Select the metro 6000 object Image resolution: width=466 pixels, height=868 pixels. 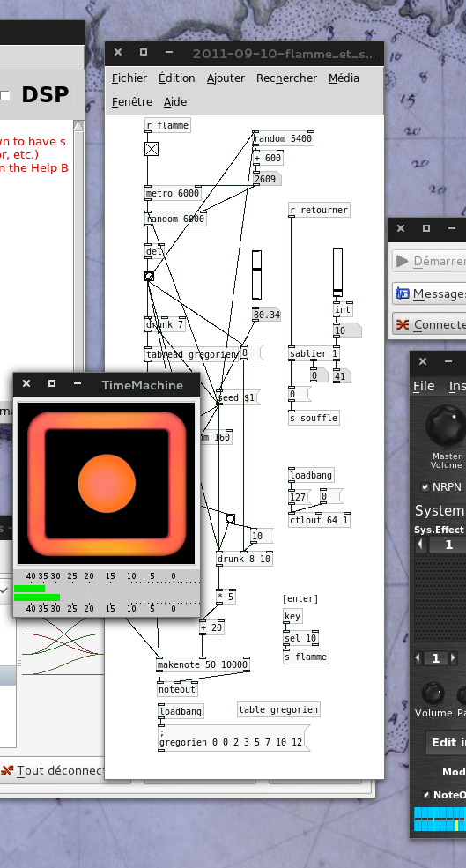[173, 193]
